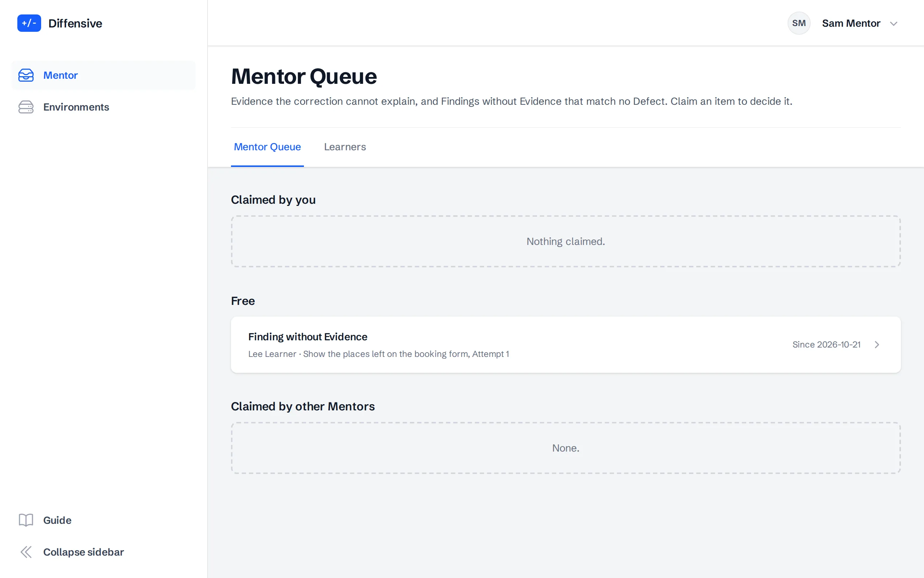Go to Environments in the sidebar

(x=103, y=107)
